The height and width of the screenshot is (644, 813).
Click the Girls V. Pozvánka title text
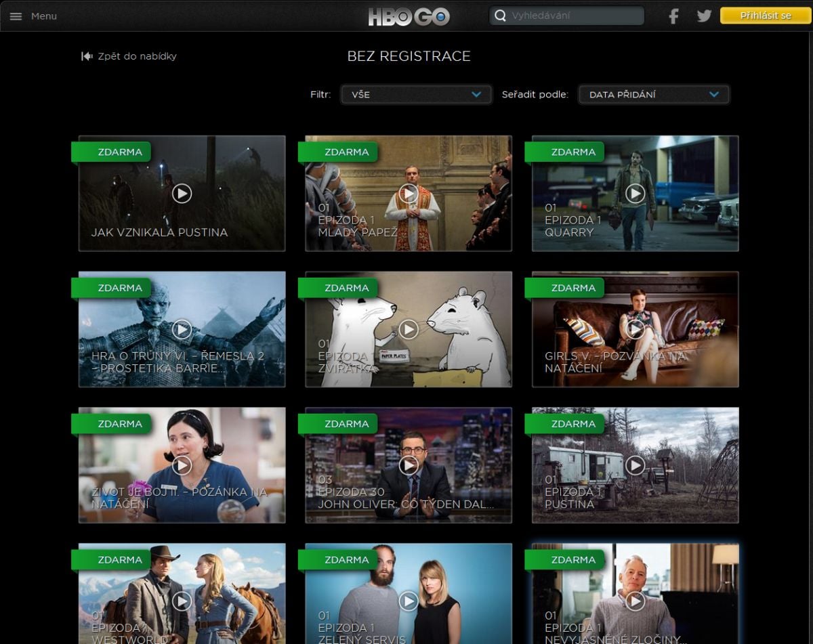pos(616,362)
